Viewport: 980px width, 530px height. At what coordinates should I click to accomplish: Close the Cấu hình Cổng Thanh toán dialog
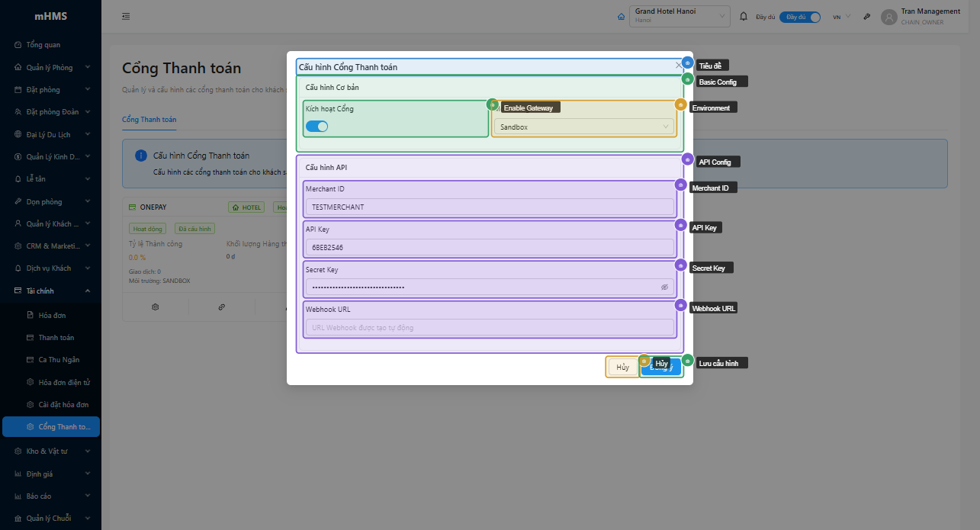tap(678, 66)
